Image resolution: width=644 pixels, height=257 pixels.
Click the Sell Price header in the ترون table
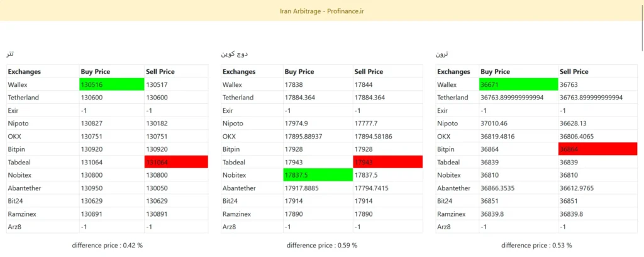pos(574,72)
